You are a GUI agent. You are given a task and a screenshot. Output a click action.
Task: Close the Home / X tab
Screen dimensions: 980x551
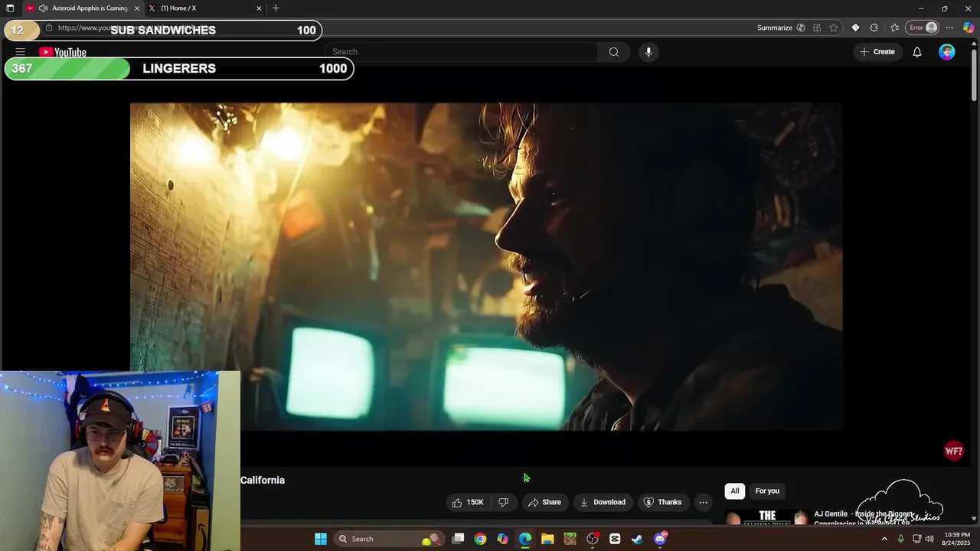coord(259,8)
